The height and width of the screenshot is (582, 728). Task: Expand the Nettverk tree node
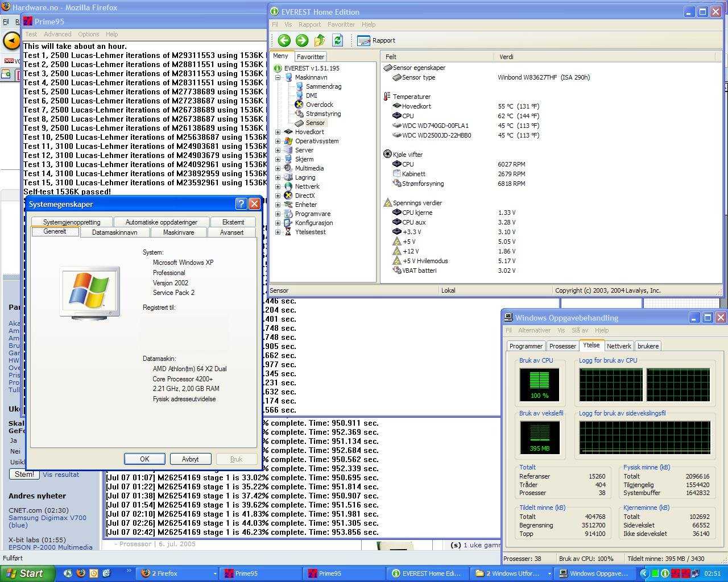[278, 186]
